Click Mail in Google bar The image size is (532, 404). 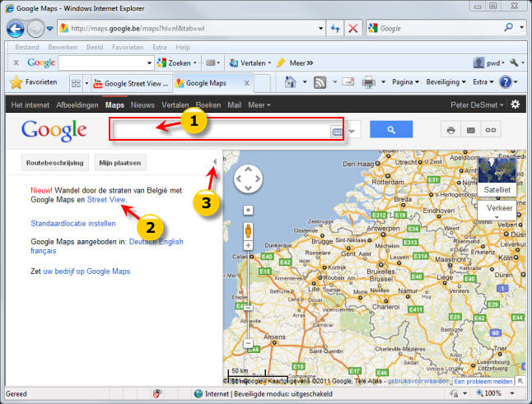point(235,105)
